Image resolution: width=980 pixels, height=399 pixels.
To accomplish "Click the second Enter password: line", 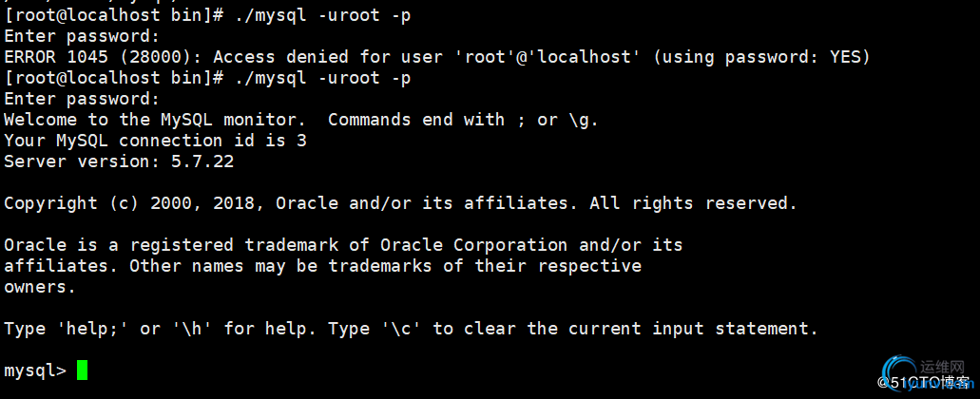I will click(82, 99).
